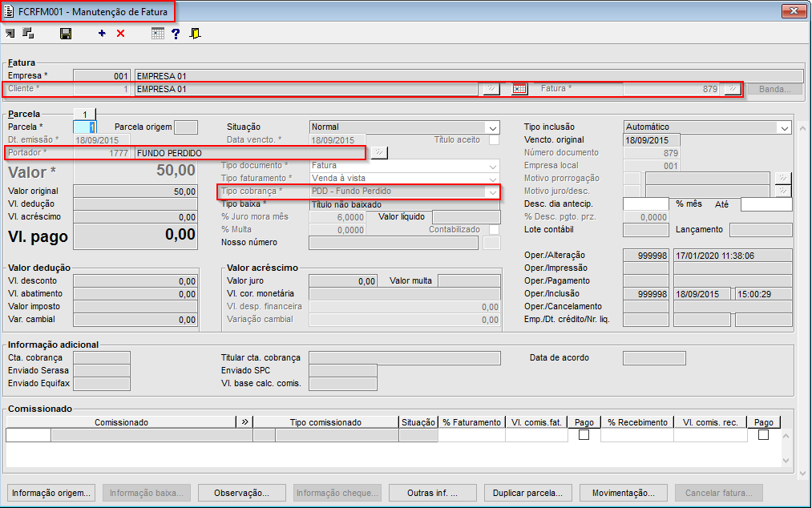Click the » column in Comissionado header

244,422
